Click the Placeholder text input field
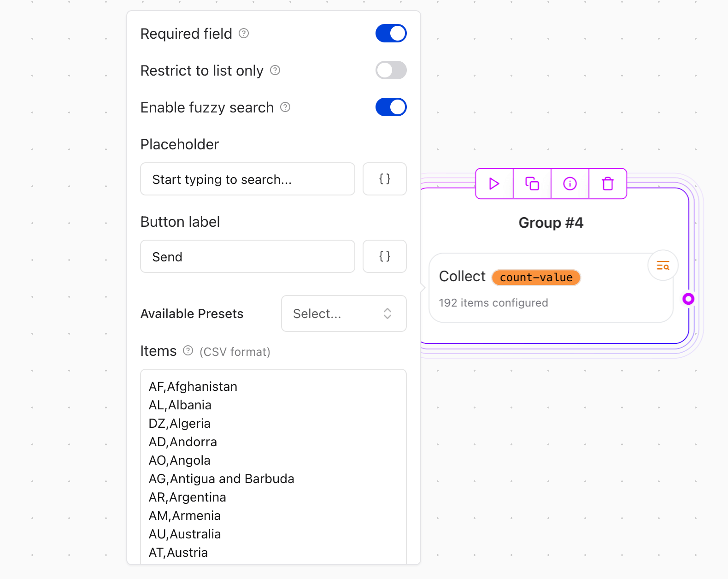Screen dimensions: 728x579 (x=248, y=179)
